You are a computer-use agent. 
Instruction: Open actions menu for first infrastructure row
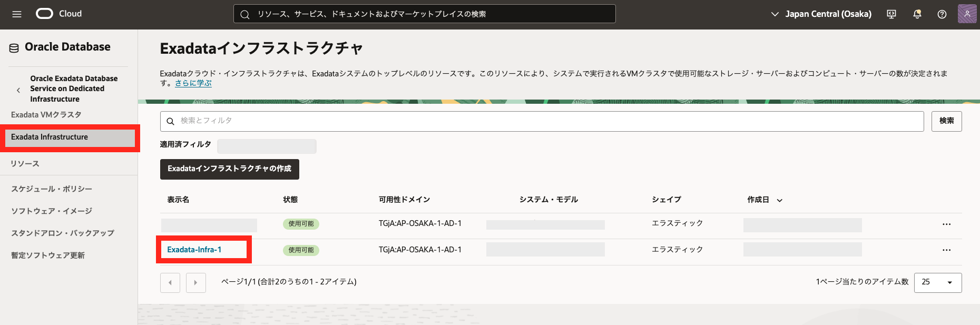tap(946, 224)
